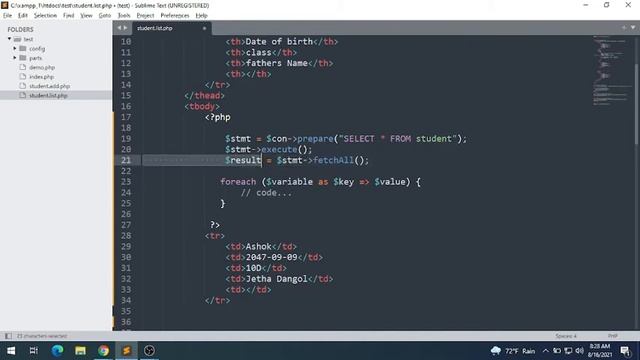Viewport: 640px width, 360px height.
Task: Click the Ashok table cell text
Action: [x=258, y=247]
